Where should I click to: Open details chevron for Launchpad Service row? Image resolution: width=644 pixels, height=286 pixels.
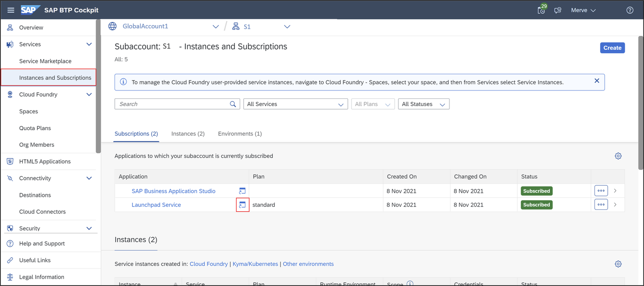615,205
